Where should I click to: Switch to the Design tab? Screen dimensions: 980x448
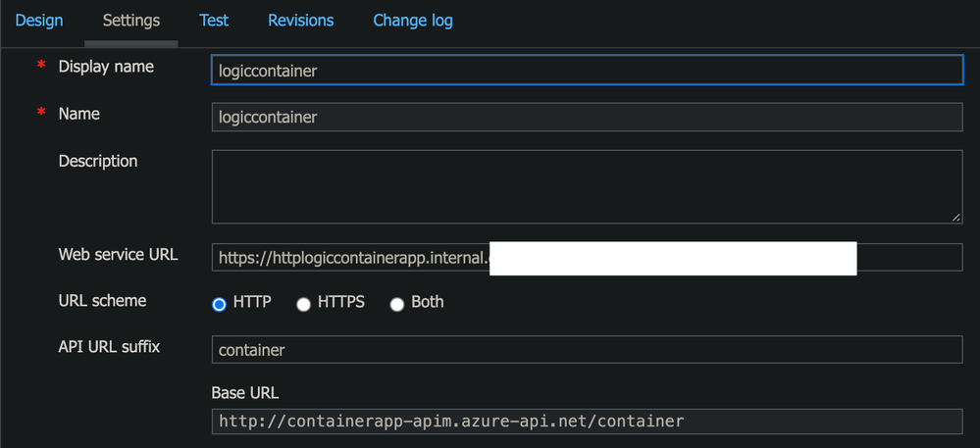pyautogui.click(x=39, y=20)
